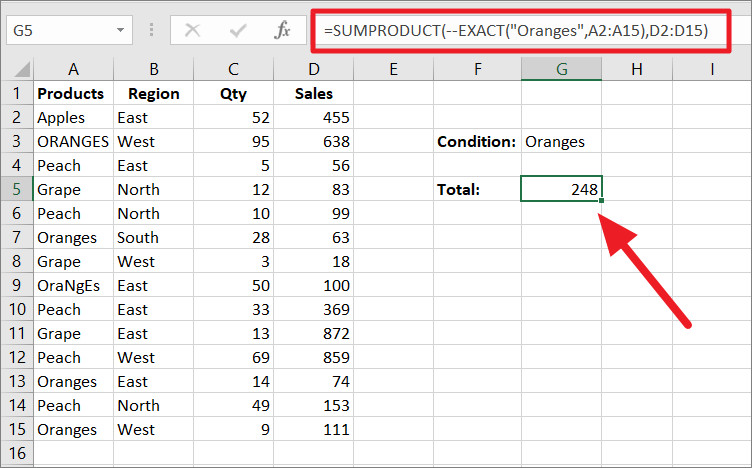Viewport: 752px width, 468px height.
Task: Select row 9 header
Action: [17, 285]
